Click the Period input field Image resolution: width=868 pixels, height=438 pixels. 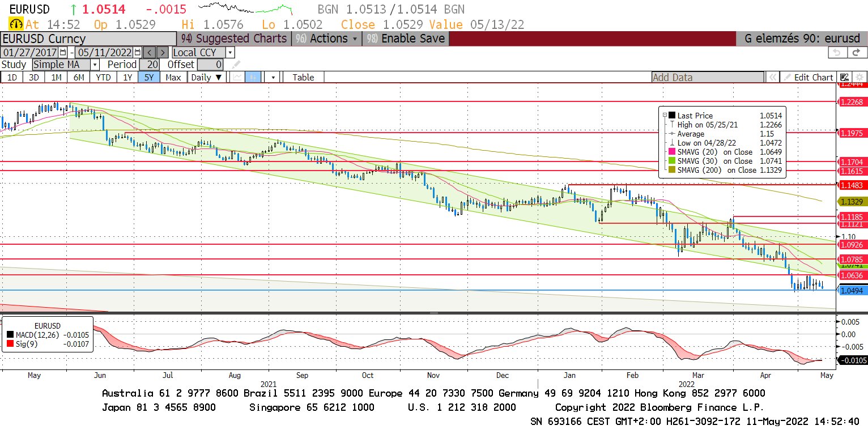pos(149,65)
